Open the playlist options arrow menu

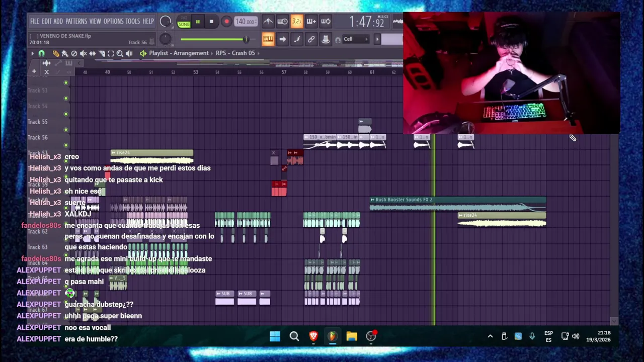(32, 53)
